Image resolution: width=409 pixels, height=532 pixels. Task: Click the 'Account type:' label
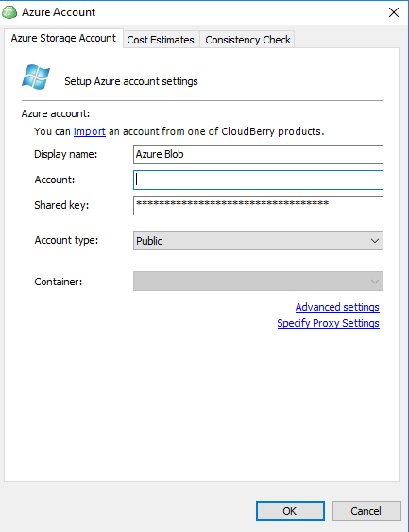[66, 240]
